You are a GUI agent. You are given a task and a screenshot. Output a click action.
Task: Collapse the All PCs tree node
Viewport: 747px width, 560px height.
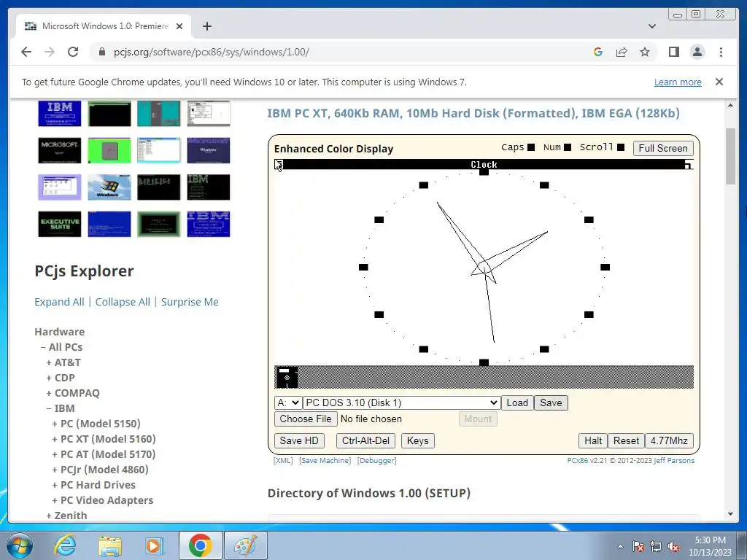(x=61, y=347)
